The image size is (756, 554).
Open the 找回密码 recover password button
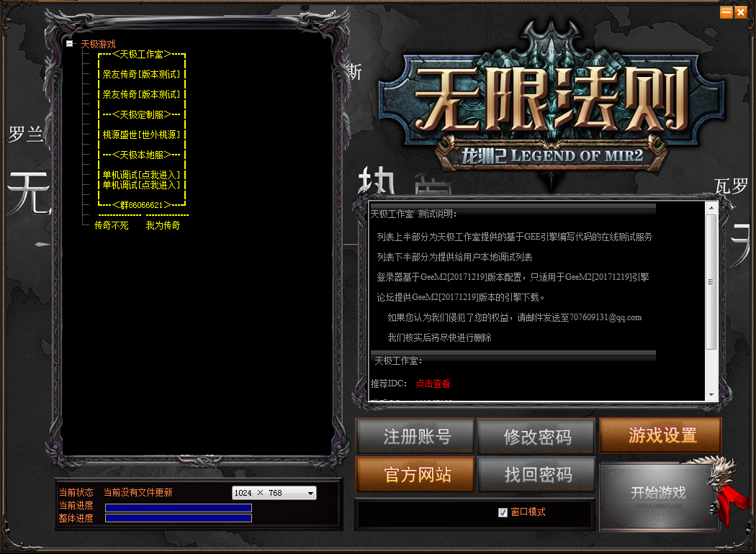tap(536, 475)
